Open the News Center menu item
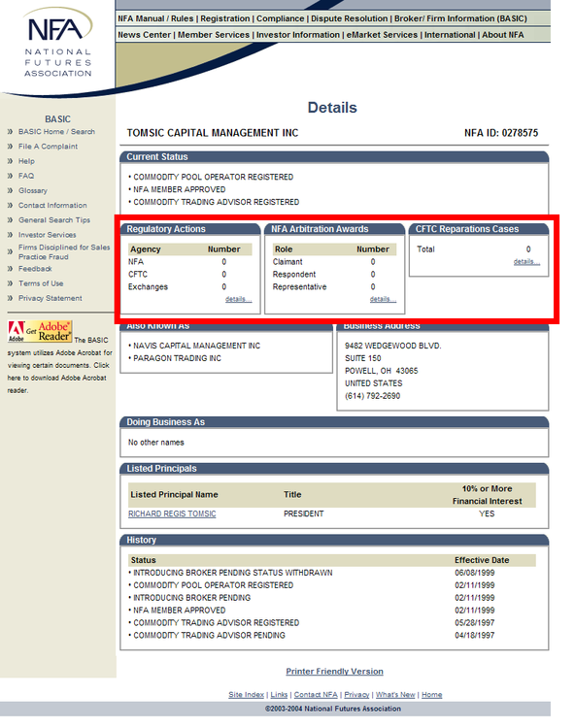The image size is (575, 728). (145, 35)
